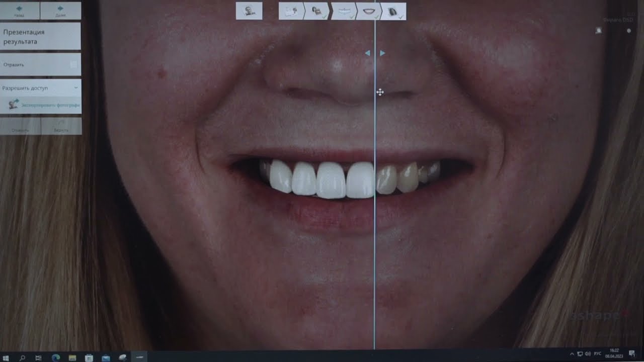The height and width of the screenshot is (362, 644).
Task: Open the Windows notification center
Action: click(632, 354)
